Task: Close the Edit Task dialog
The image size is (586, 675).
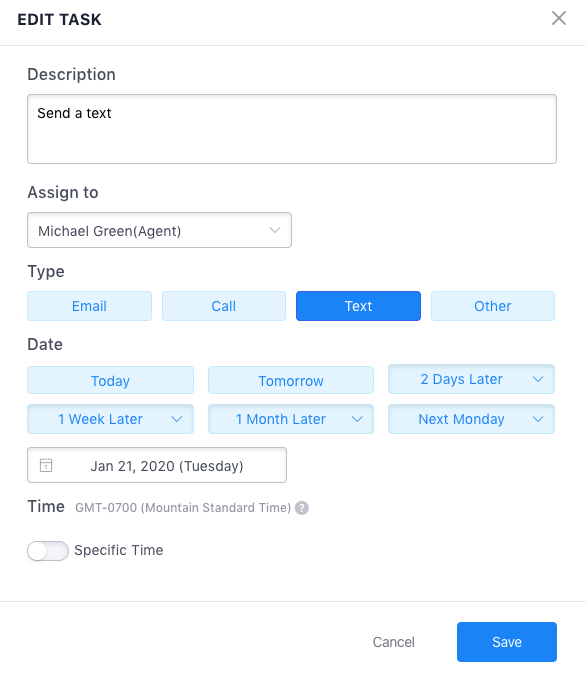Action: point(558,19)
